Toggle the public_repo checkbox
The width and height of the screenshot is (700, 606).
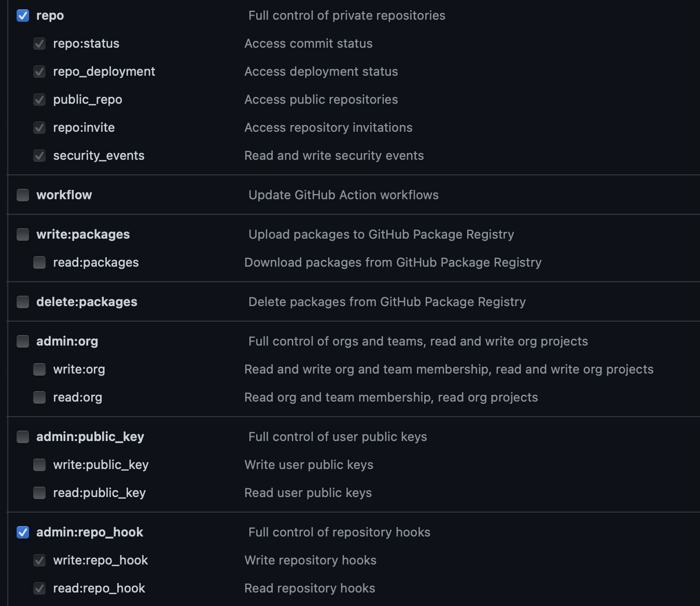39,100
